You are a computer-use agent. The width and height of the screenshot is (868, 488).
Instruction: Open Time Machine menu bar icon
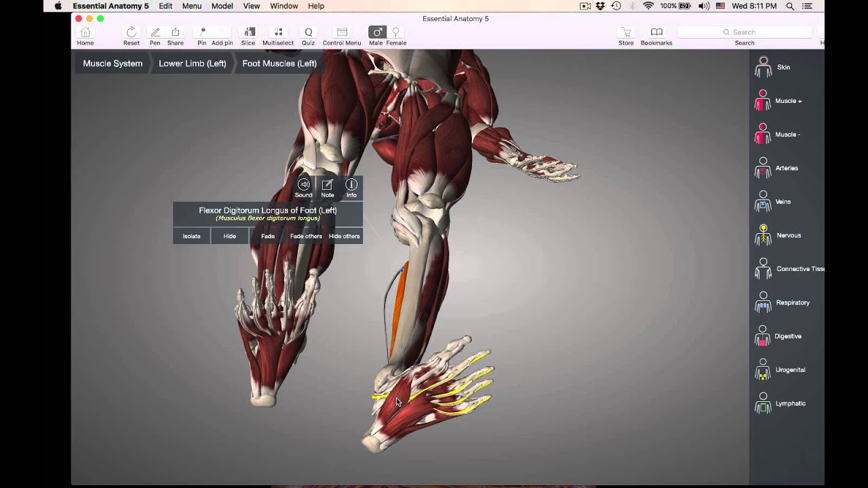[616, 6]
